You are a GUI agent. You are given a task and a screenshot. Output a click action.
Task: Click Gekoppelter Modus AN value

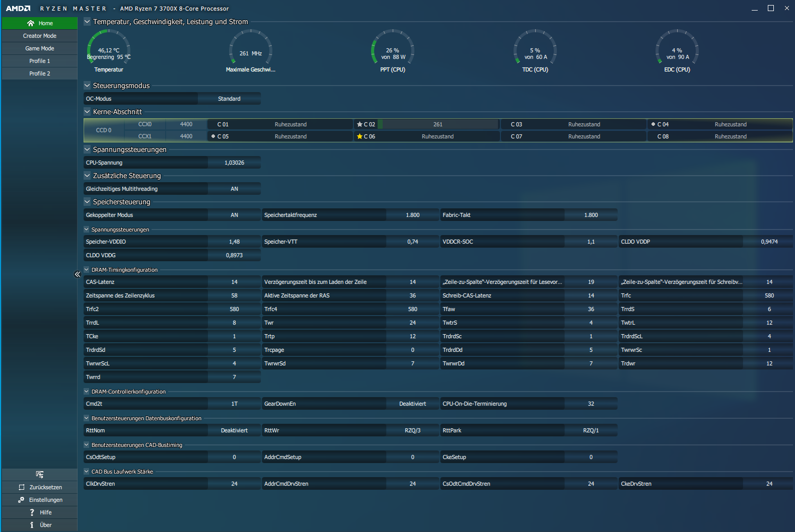tap(234, 215)
